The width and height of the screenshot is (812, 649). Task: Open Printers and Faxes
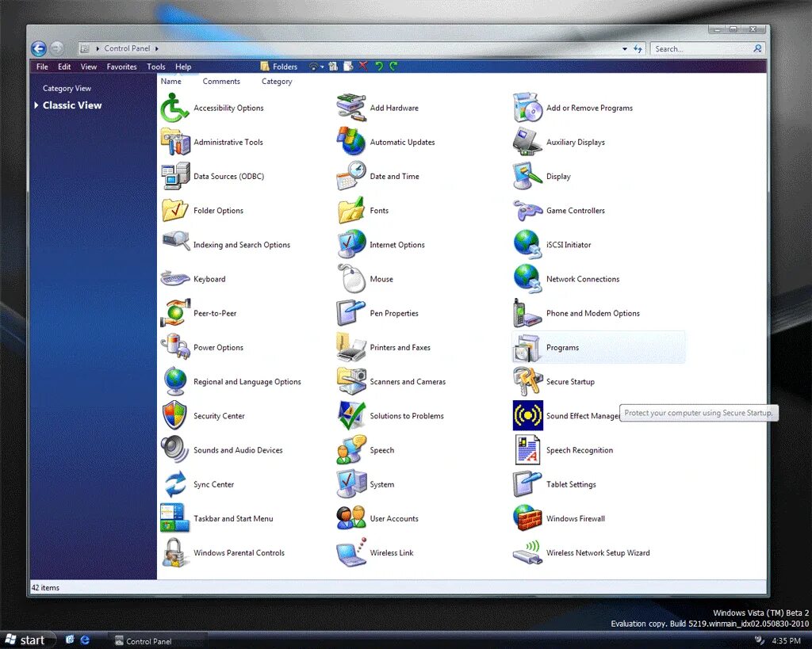point(384,347)
